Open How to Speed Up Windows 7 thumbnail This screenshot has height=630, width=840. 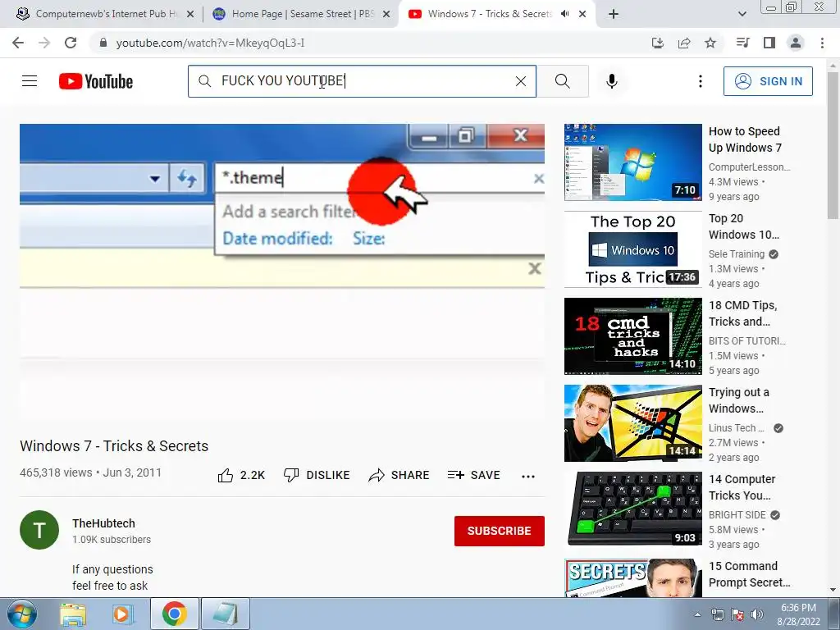pyautogui.click(x=632, y=162)
